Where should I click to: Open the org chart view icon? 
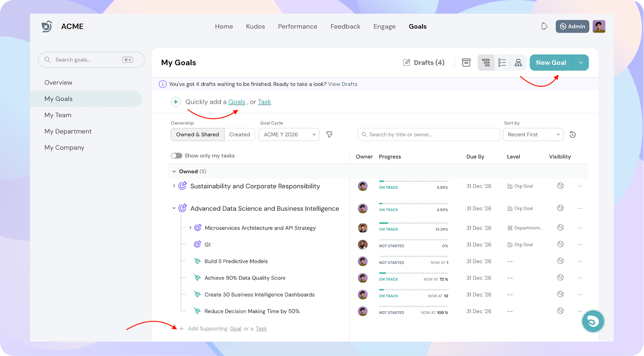[518, 63]
